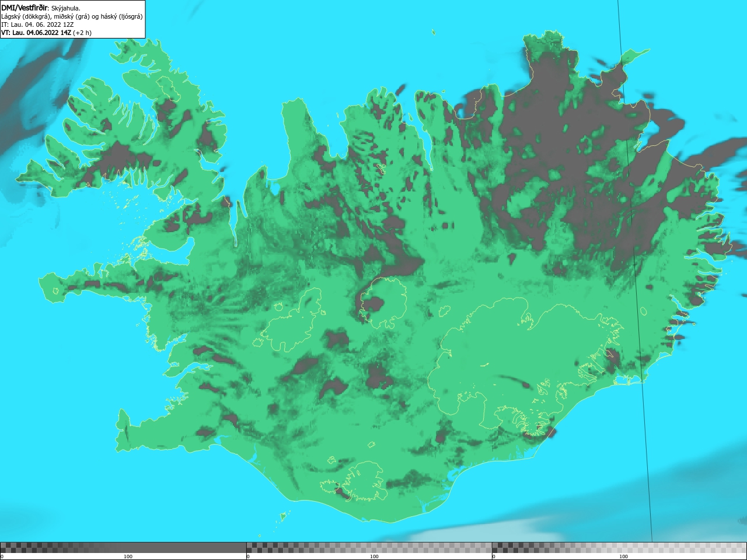Click the dark gray low-cloud color scale bar
The image size is (747, 560).
pyautogui.click(x=123, y=548)
